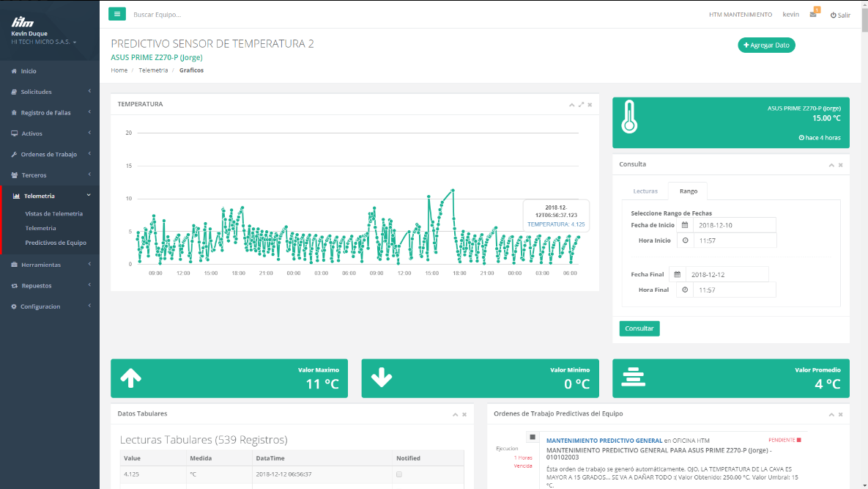Click the Buscar Equipo search field

(x=157, y=15)
